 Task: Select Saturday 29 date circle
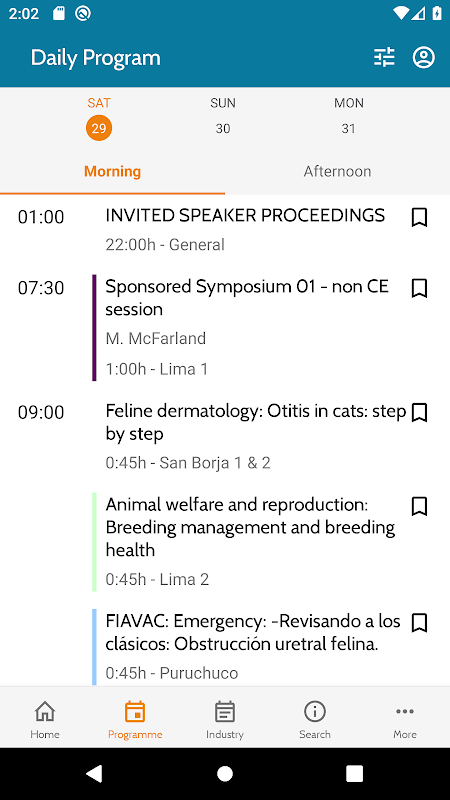99,128
